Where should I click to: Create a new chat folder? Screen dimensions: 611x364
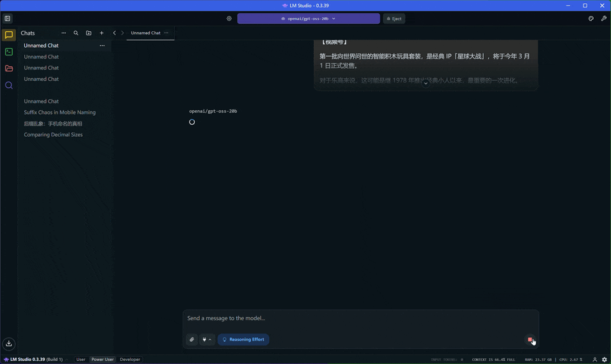(88, 33)
